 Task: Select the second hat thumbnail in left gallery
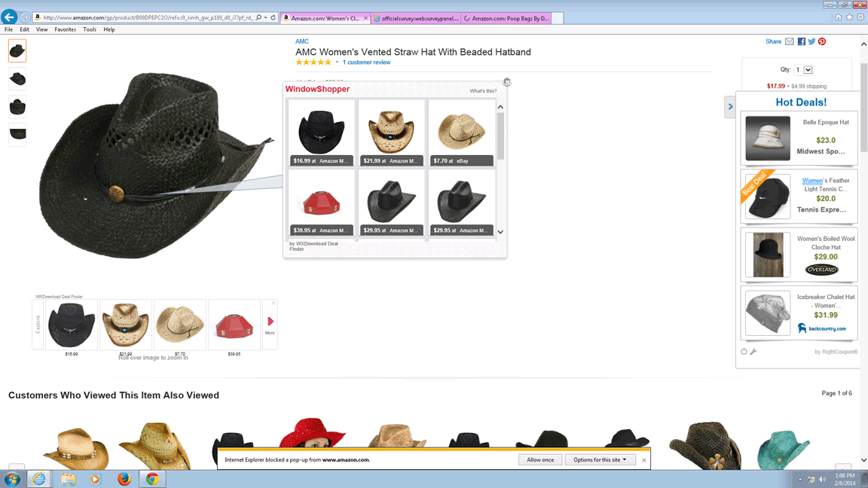click(17, 79)
